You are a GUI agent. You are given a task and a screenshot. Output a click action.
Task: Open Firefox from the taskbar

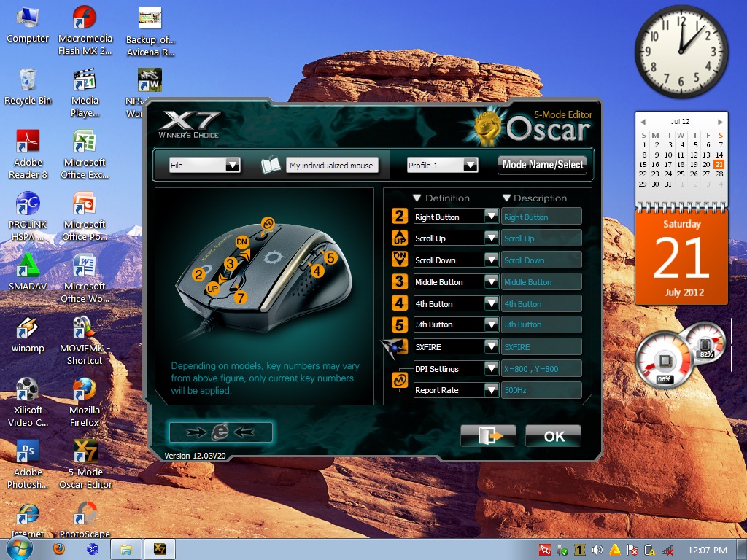tap(58, 549)
